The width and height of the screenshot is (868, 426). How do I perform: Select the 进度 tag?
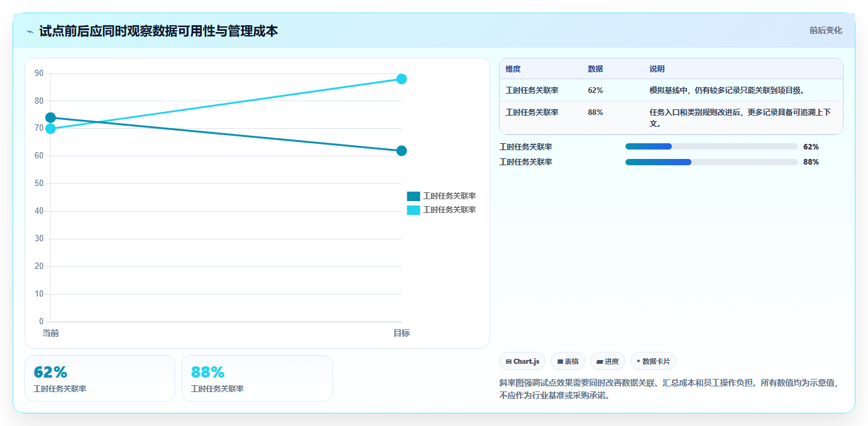coord(608,361)
